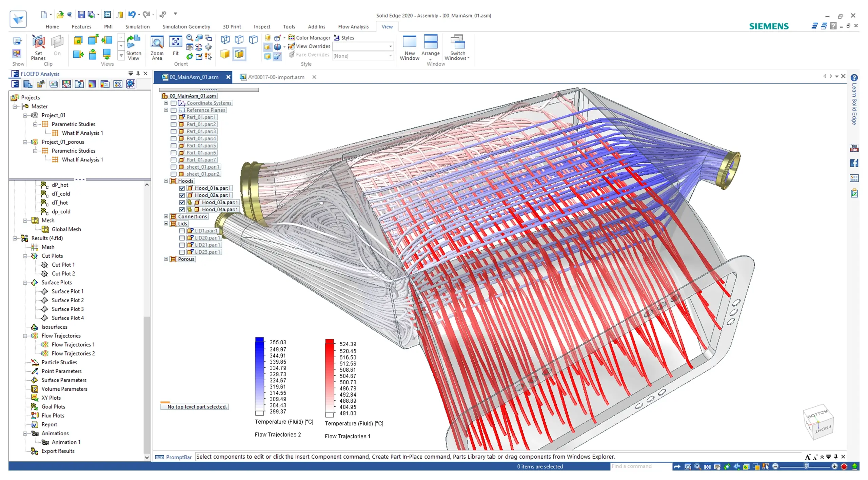
Task: Check the Coordinate Systems checkbox
Action: coord(174,103)
